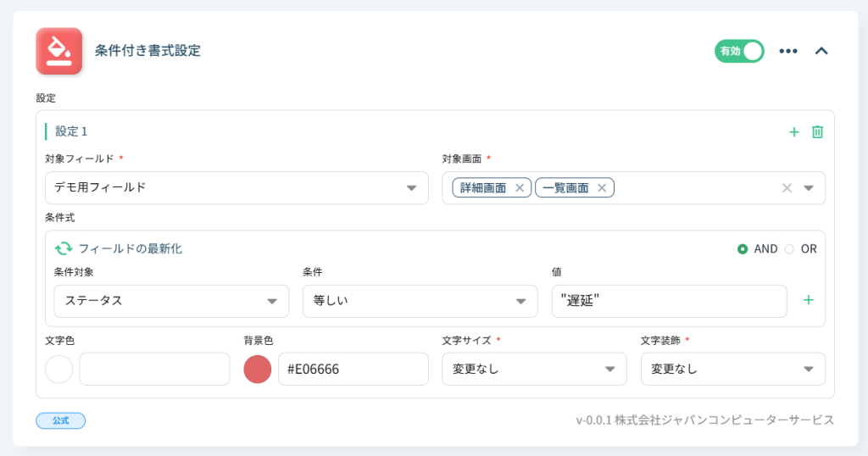Click the 公式 badge
Image resolution: width=868 pixels, height=456 pixels.
[61, 420]
